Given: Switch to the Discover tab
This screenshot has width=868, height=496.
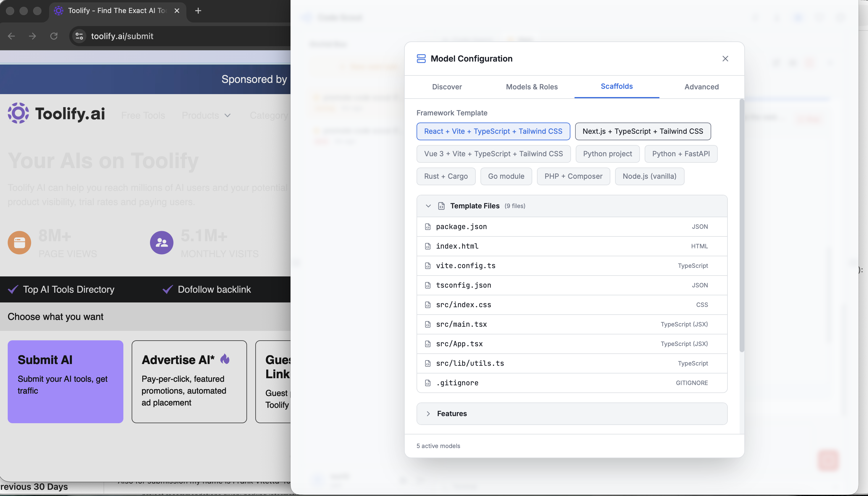Looking at the screenshot, I should coord(447,86).
